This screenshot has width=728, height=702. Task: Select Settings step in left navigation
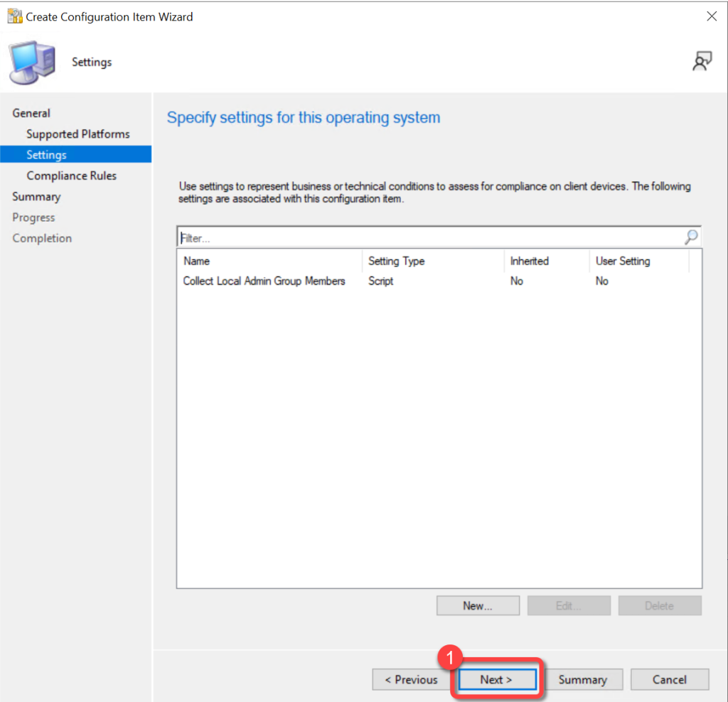pyautogui.click(x=46, y=154)
